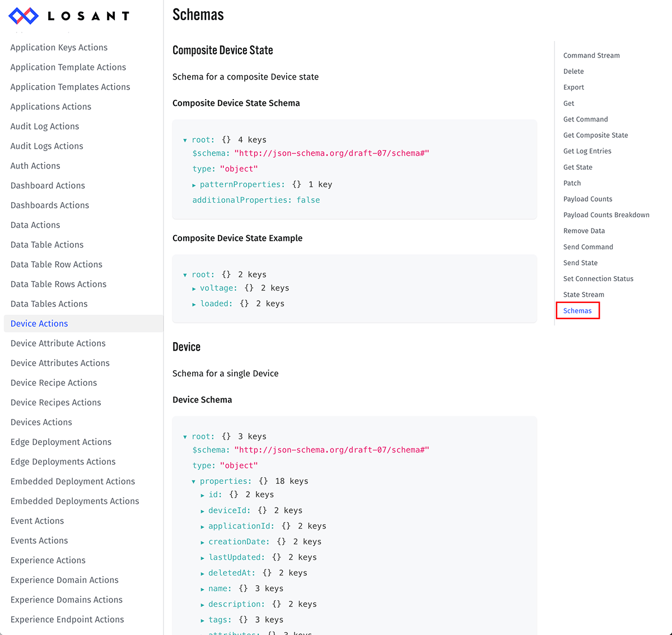The width and height of the screenshot is (672, 635).
Task: Expand the voltage key in the example
Action: click(194, 288)
